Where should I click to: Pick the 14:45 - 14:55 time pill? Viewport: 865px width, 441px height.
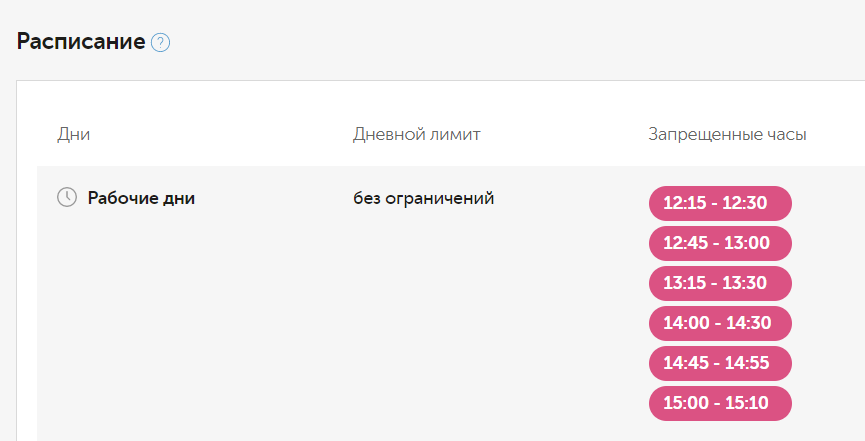[720, 363]
